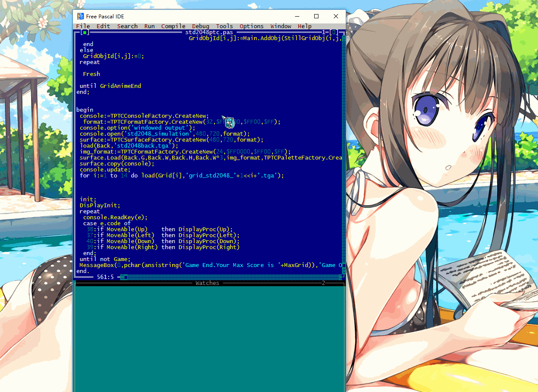Screen dimensions: 538x392
Task: Click the 'else' keyword line
Action: tap(86, 50)
